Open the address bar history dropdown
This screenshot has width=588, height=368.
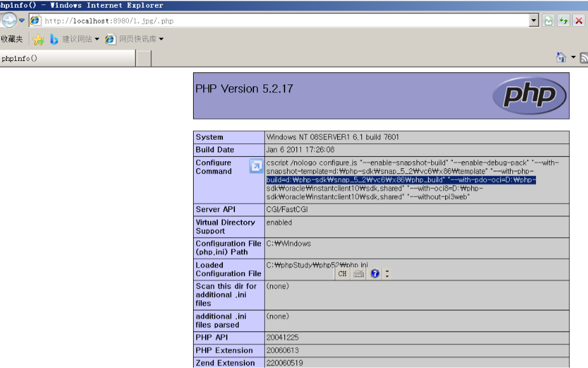[x=535, y=20]
